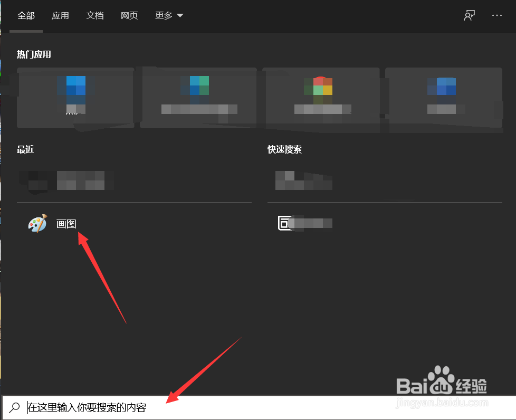Open the blurred item under 快速搜索
Screen dimensions: 516x420
point(304,180)
